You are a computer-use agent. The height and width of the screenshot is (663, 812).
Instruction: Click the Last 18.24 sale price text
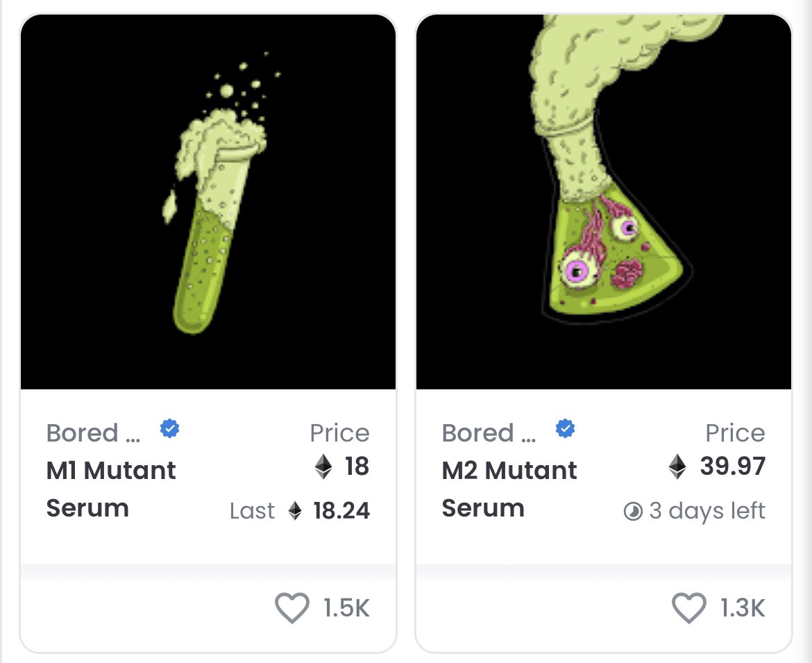click(300, 511)
